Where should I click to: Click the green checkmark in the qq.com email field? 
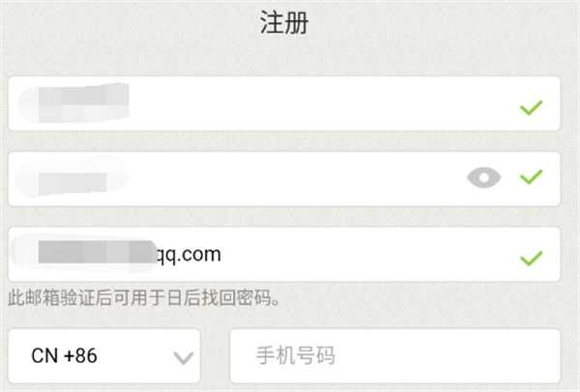531,258
